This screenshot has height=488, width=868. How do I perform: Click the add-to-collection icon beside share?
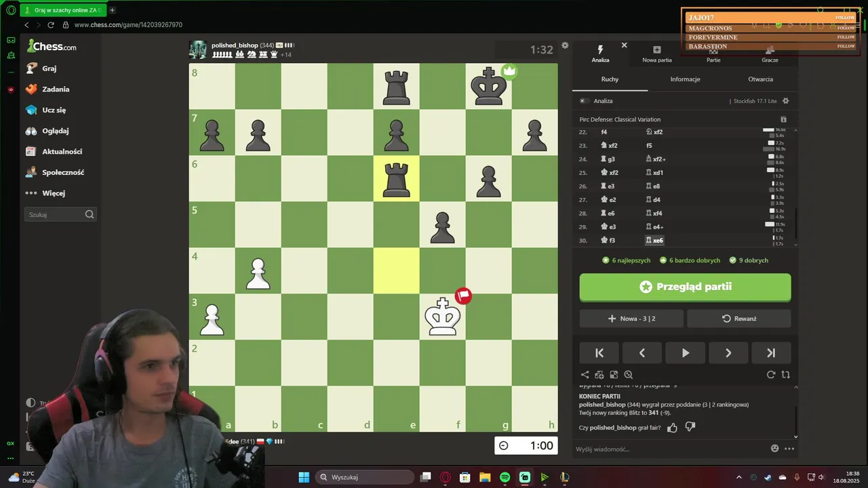599,375
